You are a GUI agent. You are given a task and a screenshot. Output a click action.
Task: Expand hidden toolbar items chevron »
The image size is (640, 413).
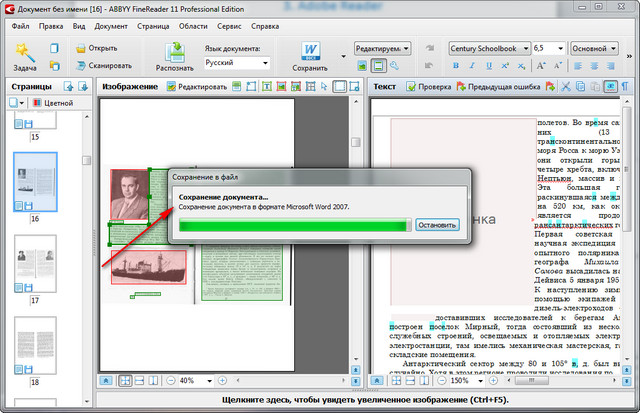coord(629,56)
